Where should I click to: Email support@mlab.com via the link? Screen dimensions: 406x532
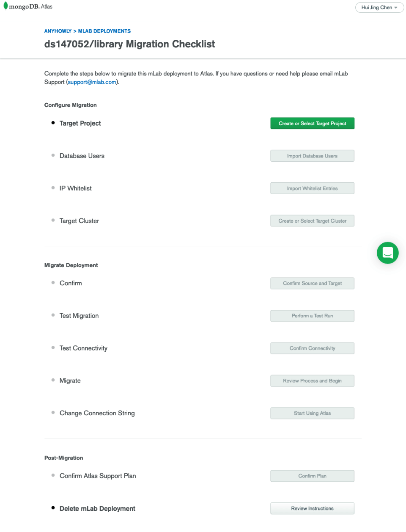[x=92, y=82]
